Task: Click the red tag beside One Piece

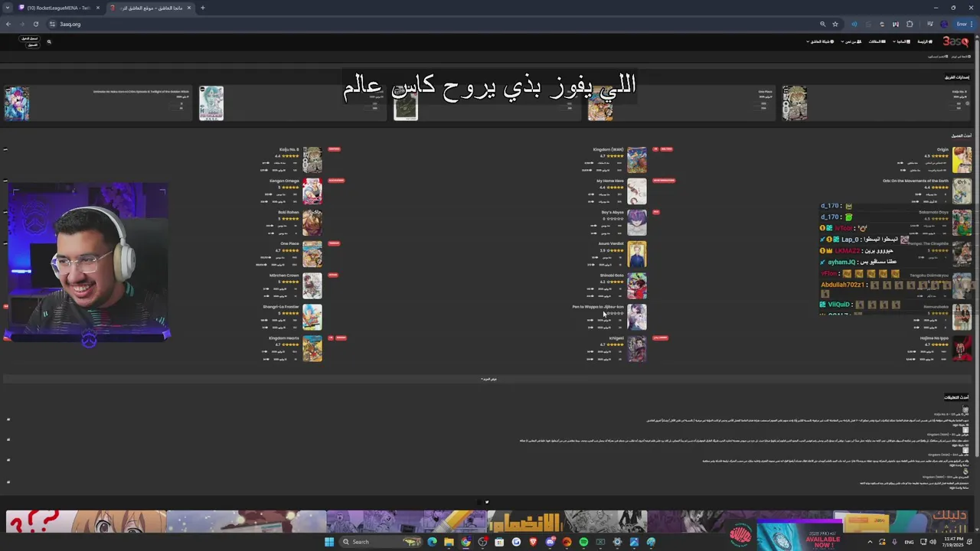Action: (x=334, y=243)
